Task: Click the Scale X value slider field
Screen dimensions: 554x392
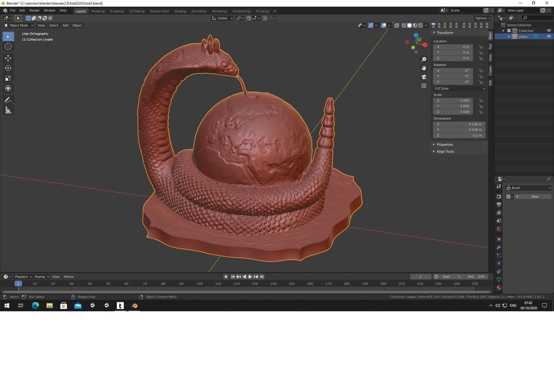Action: click(x=453, y=101)
